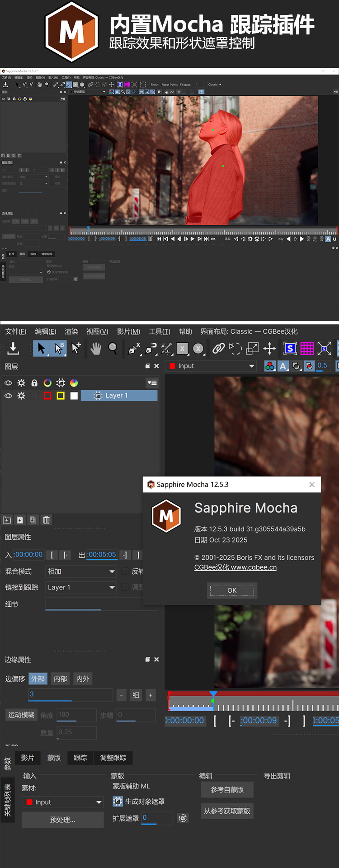The width and height of the screenshot is (339, 868).
Task: Pick the ellipse X-spline shape tool
Action: 198,348
